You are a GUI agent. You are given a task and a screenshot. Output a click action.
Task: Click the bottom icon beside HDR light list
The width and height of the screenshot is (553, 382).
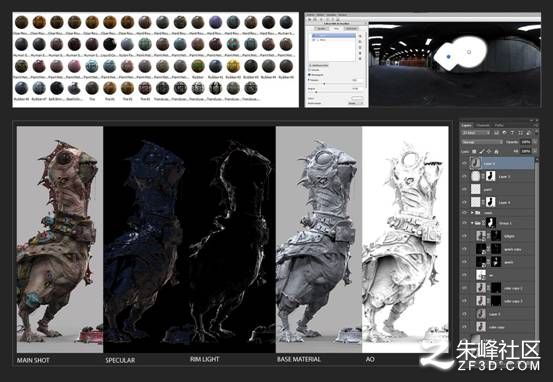360,59
